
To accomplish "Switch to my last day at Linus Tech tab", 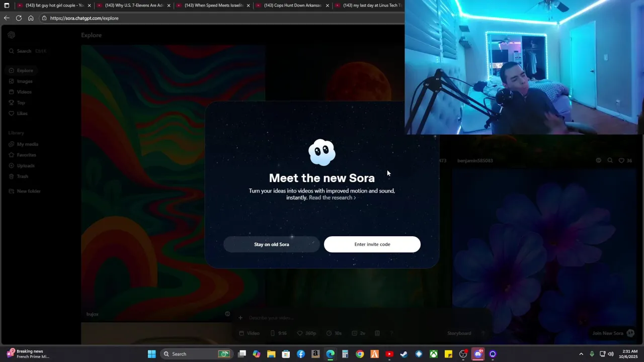I will tap(368, 6).
